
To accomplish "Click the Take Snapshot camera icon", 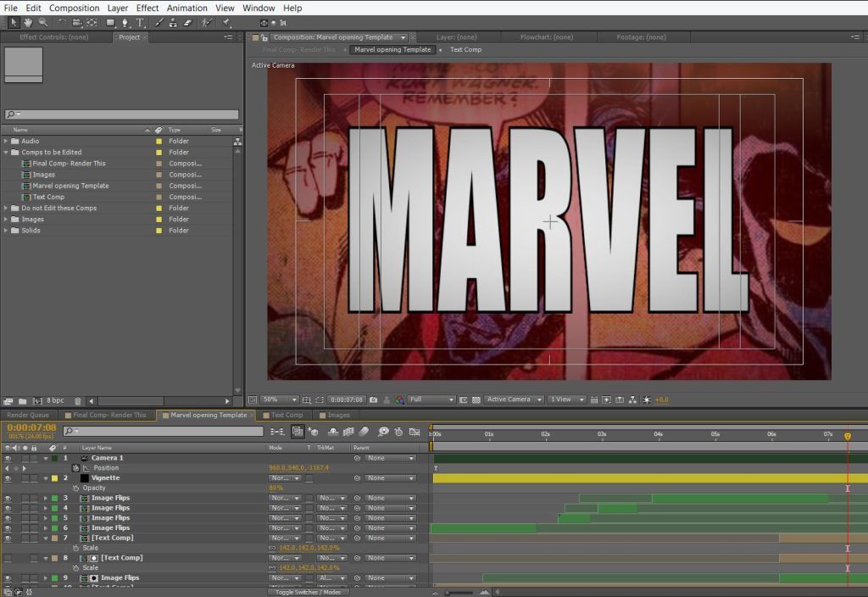I will pos(374,400).
